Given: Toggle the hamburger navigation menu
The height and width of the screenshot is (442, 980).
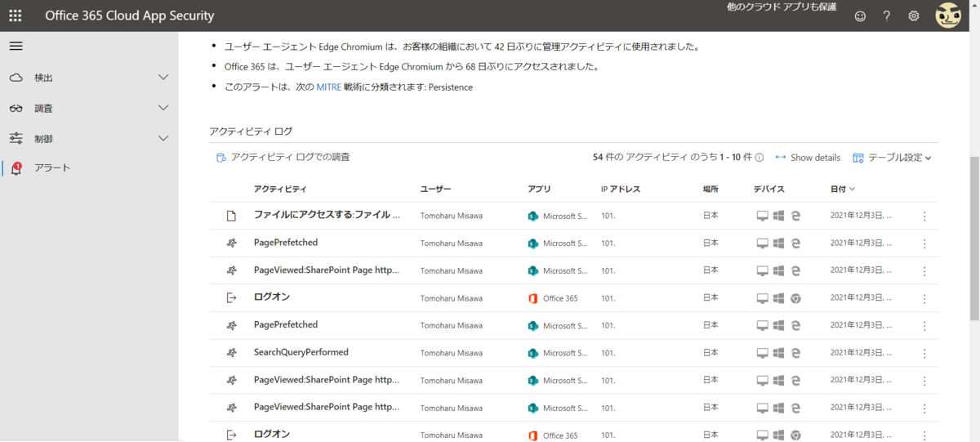Looking at the screenshot, I should click(x=16, y=46).
